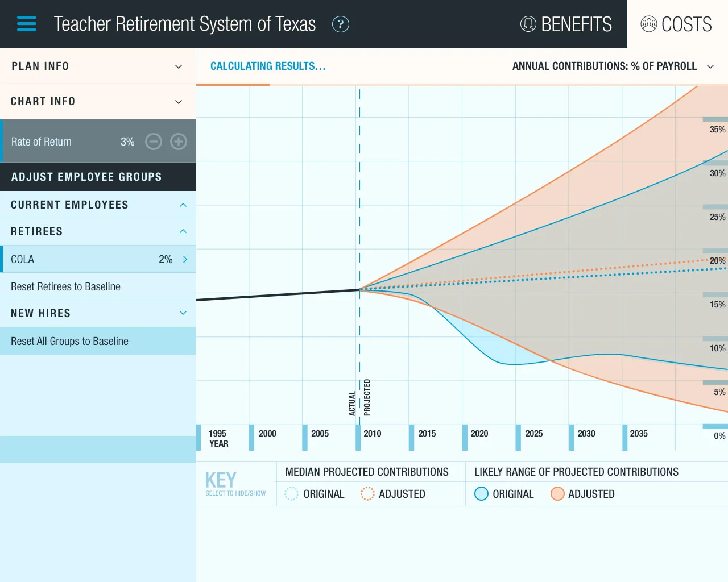Collapse the RETIREES group
The height and width of the screenshot is (582, 728).
98,231
